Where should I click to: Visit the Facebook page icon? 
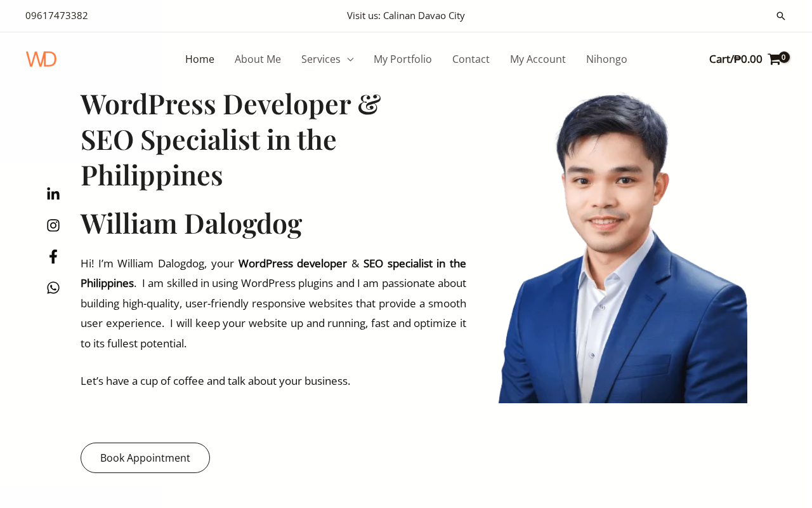coord(53,257)
